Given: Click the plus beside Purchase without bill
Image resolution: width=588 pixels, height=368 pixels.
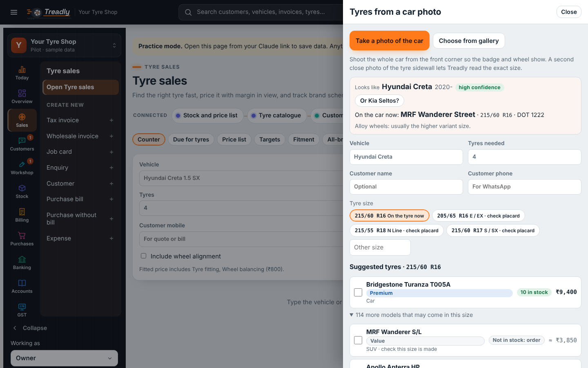Looking at the screenshot, I should pyautogui.click(x=111, y=219).
